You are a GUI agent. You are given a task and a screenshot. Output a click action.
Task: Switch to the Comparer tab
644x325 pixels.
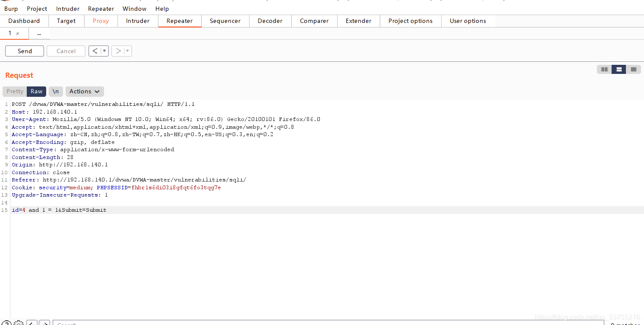tap(314, 21)
